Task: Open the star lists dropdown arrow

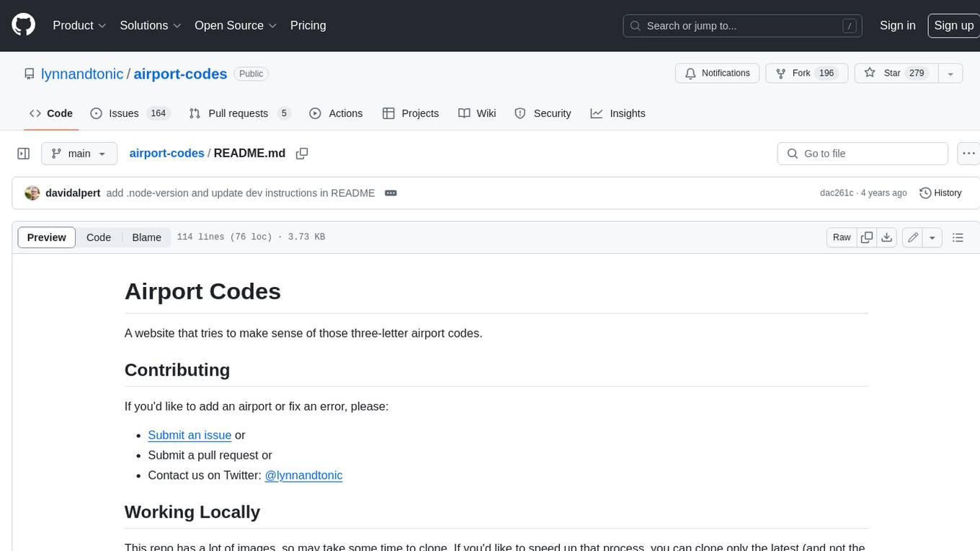Action: (950, 74)
